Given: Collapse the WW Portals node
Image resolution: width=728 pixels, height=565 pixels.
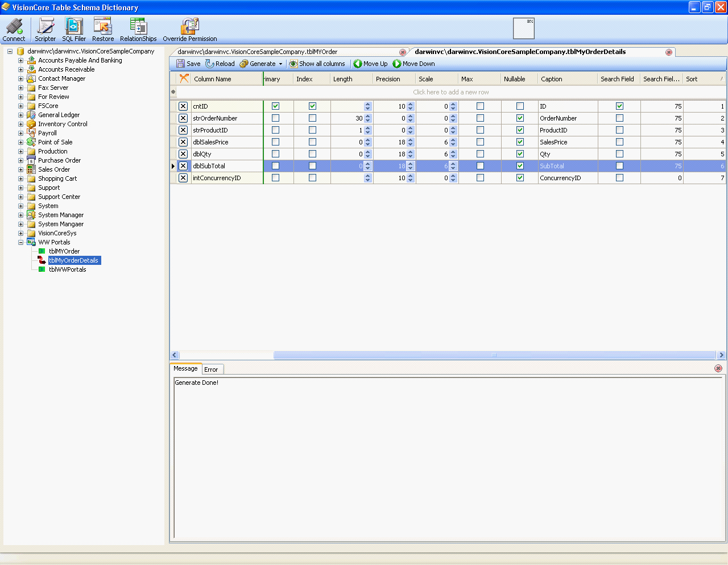Looking at the screenshot, I should click(20, 242).
